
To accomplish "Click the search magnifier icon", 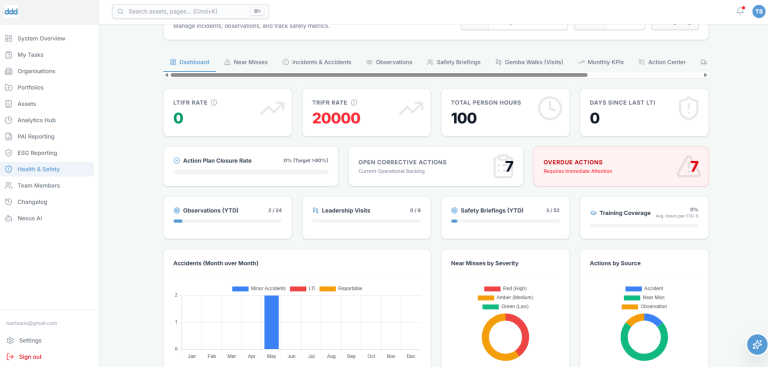I will click(x=120, y=11).
